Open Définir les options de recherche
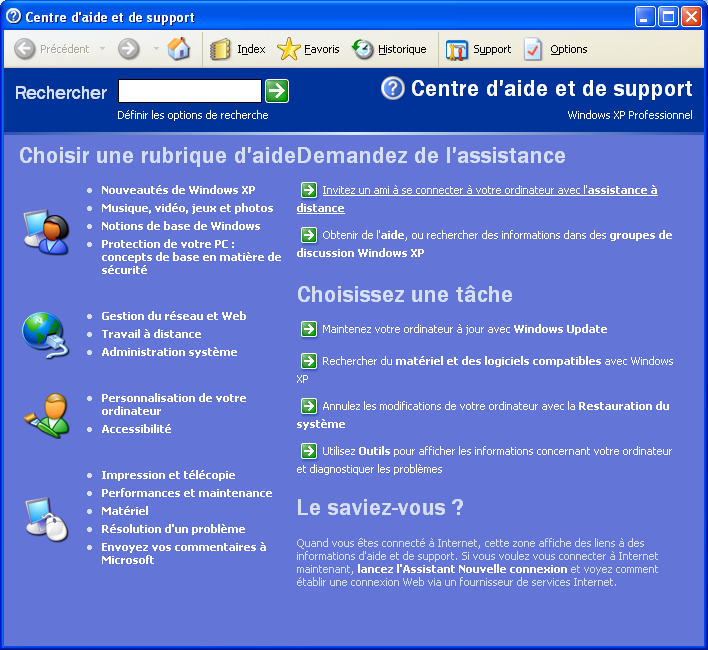 point(193,116)
